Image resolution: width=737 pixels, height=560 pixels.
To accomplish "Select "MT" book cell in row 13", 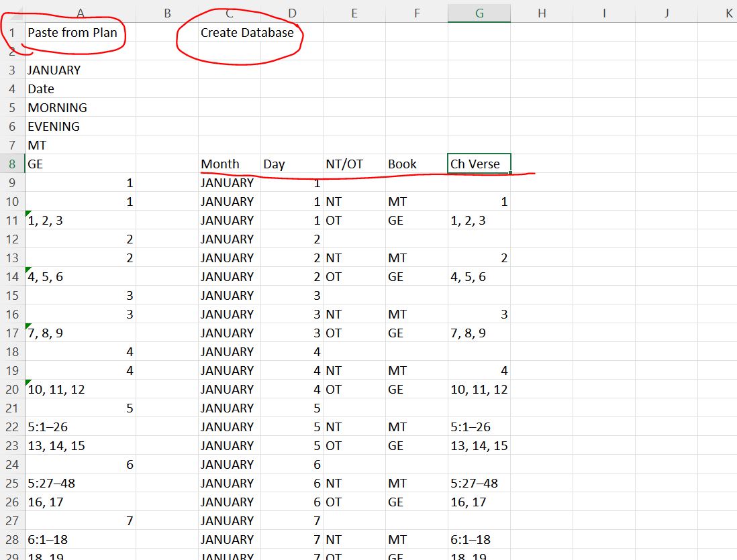I will coord(417,258).
